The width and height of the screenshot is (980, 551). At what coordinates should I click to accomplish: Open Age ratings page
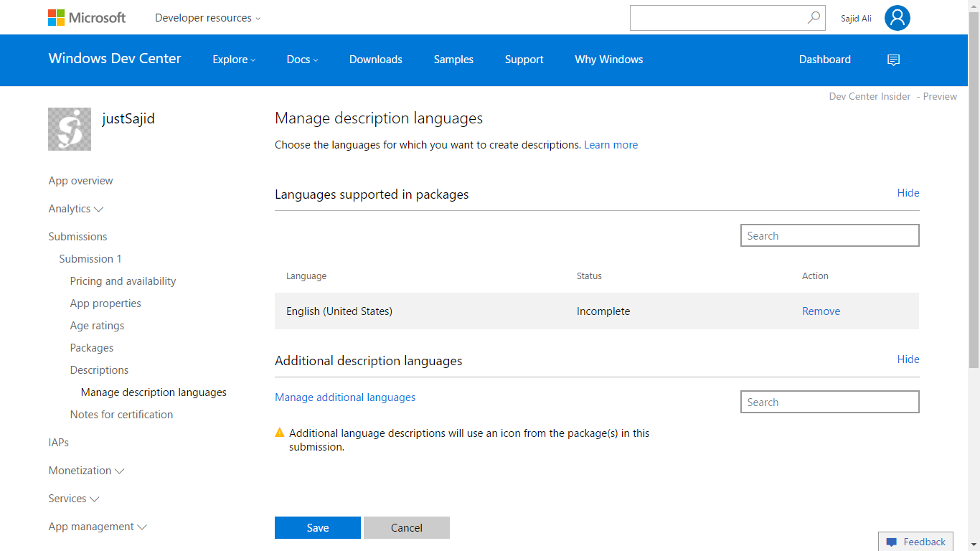pyautogui.click(x=97, y=326)
